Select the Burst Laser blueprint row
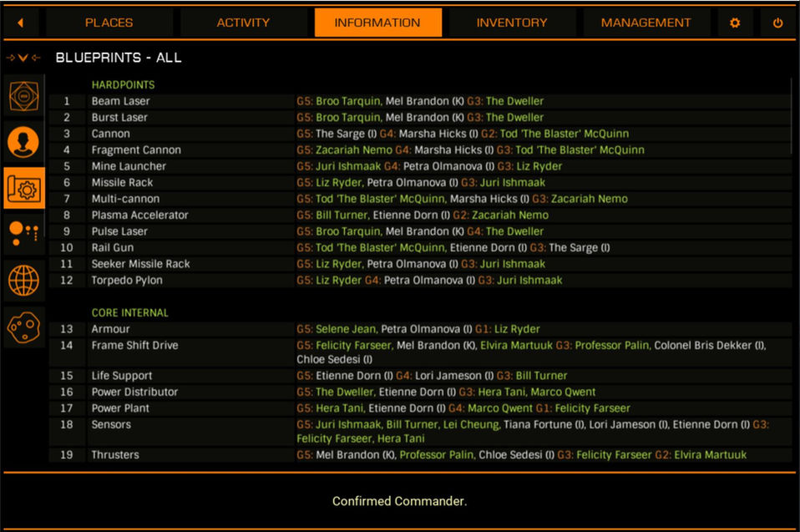 (420, 117)
